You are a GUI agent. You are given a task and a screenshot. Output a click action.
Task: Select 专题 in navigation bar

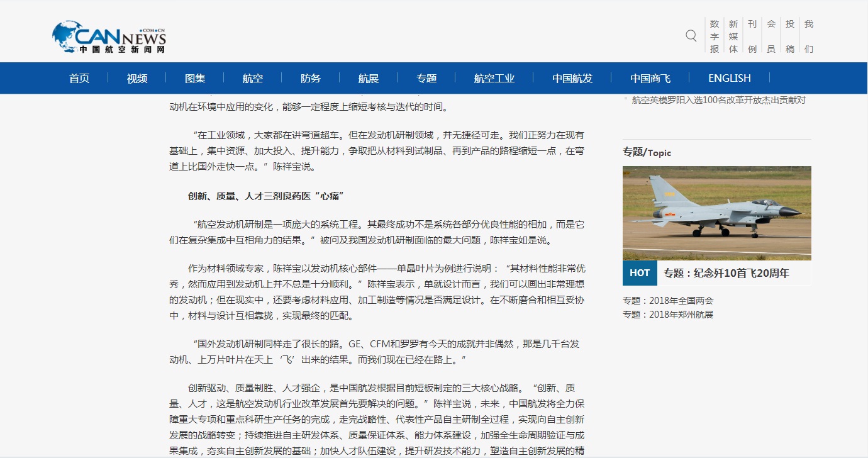click(426, 78)
